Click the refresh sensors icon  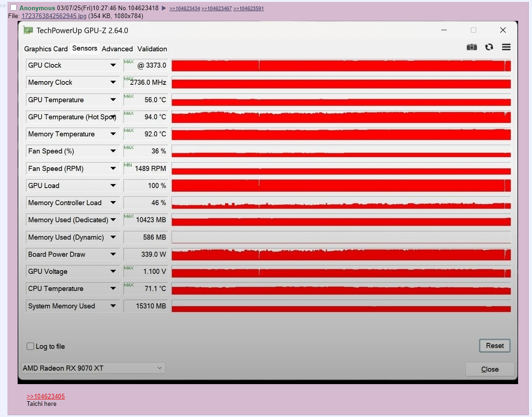coord(489,47)
